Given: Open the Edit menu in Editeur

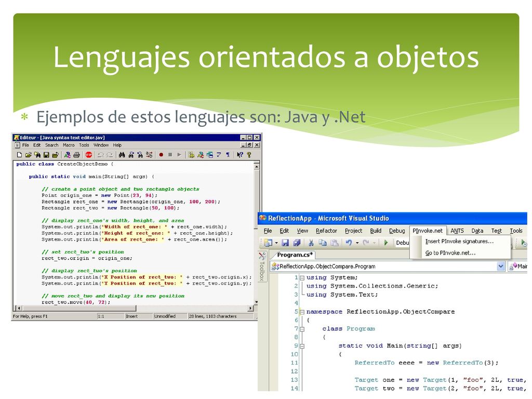Looking at the screenshot, I should [37, 145].
